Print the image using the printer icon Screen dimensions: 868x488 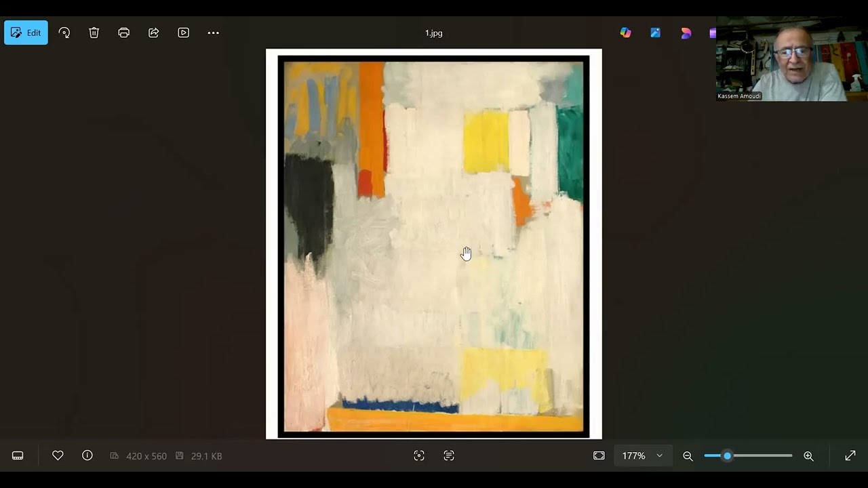point(123,33)
